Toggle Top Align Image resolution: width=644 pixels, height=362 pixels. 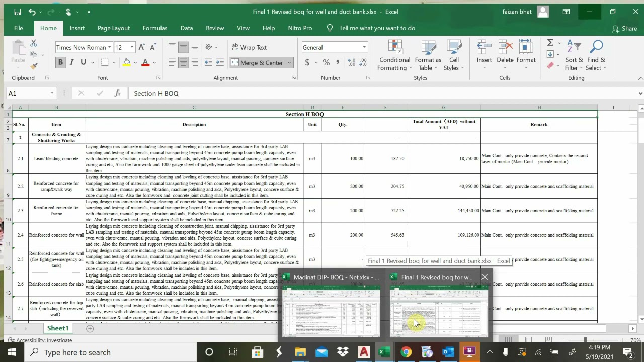pyautogui.click(x=172, y=47)
